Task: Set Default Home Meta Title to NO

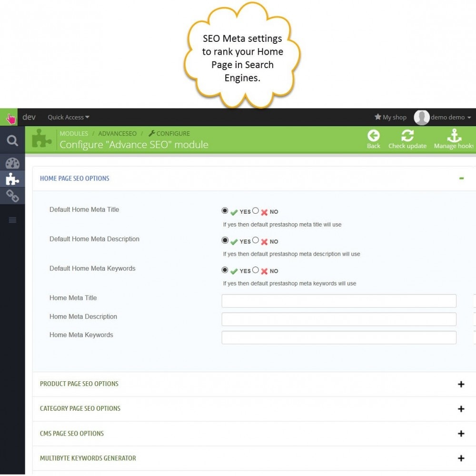Action: tap(256, 211)
